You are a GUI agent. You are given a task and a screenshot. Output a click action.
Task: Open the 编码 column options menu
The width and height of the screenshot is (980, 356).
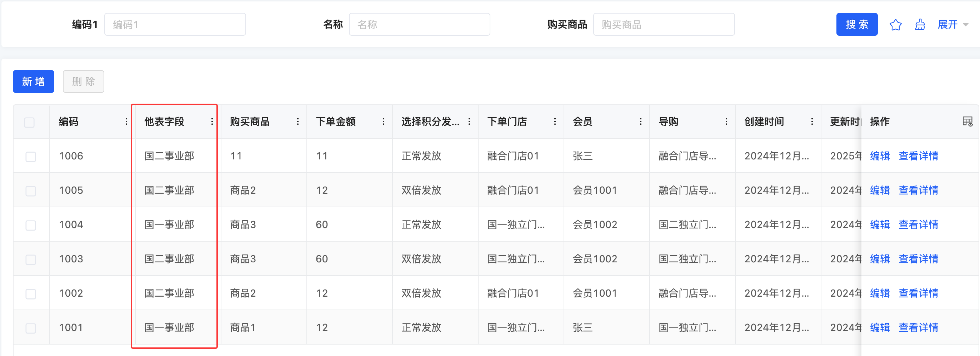pyautogui.click(x=126, y=122)
